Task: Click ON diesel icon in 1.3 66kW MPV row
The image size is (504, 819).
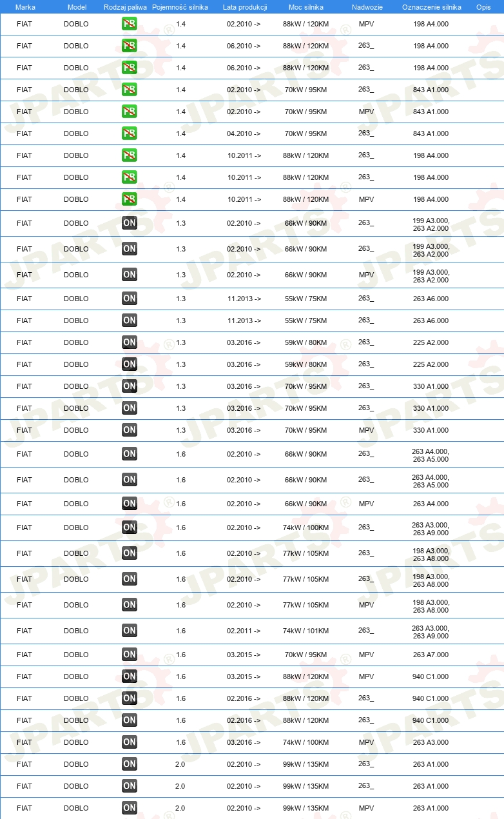Action: click(130, 275)
